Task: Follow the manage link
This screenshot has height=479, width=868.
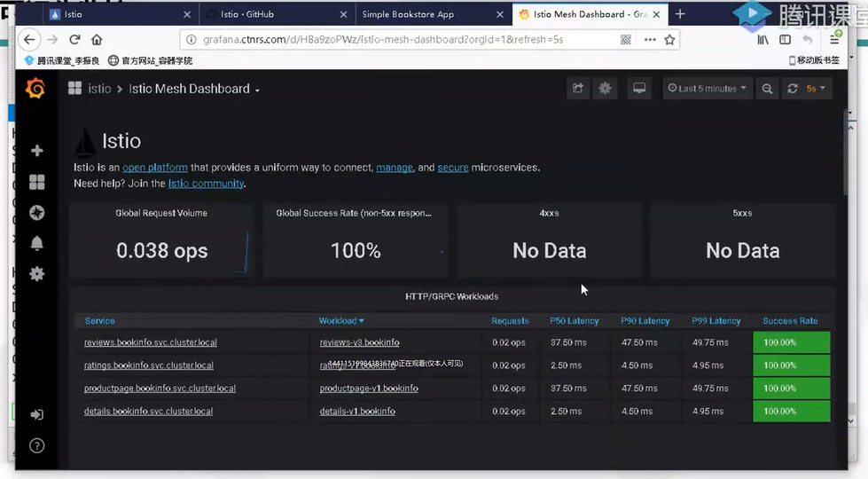Action: tap(395, 168)
